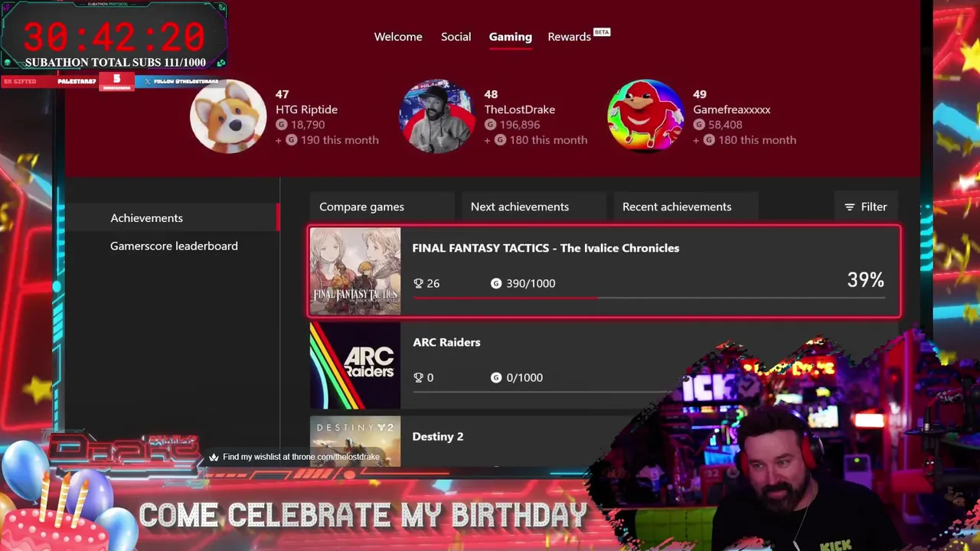Screen dimensions: 980x551
Task: Click the subathon countdown timer
Action: click(113, 37)
